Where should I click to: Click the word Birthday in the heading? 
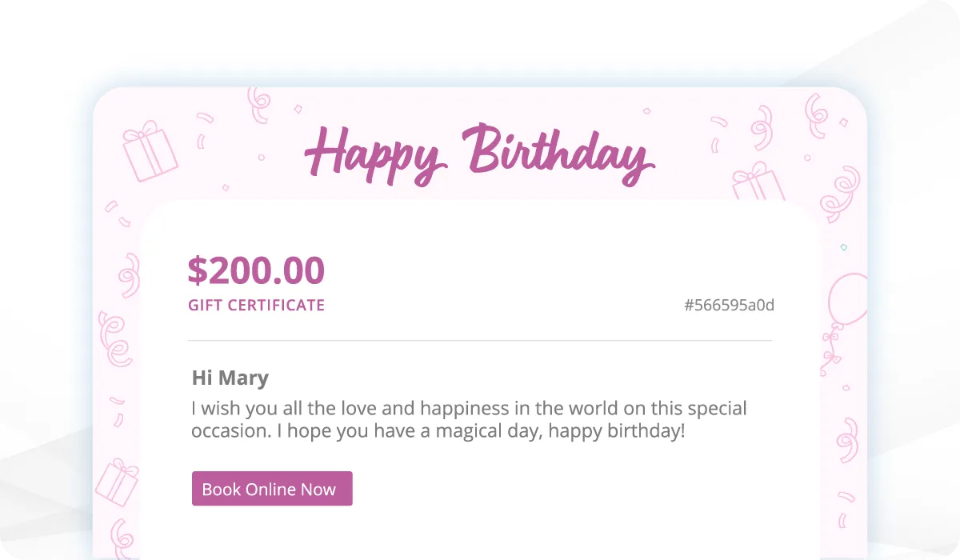tap(560, 152)
